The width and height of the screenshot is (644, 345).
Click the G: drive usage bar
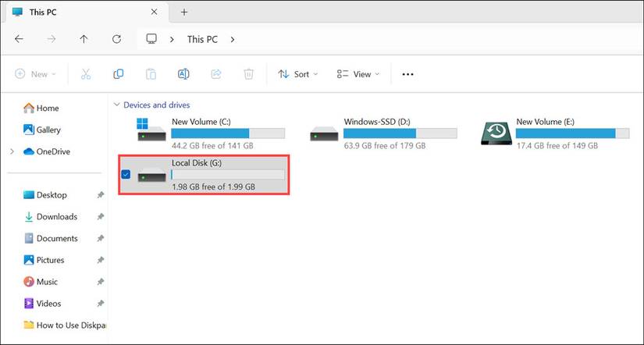coord(228,175)
